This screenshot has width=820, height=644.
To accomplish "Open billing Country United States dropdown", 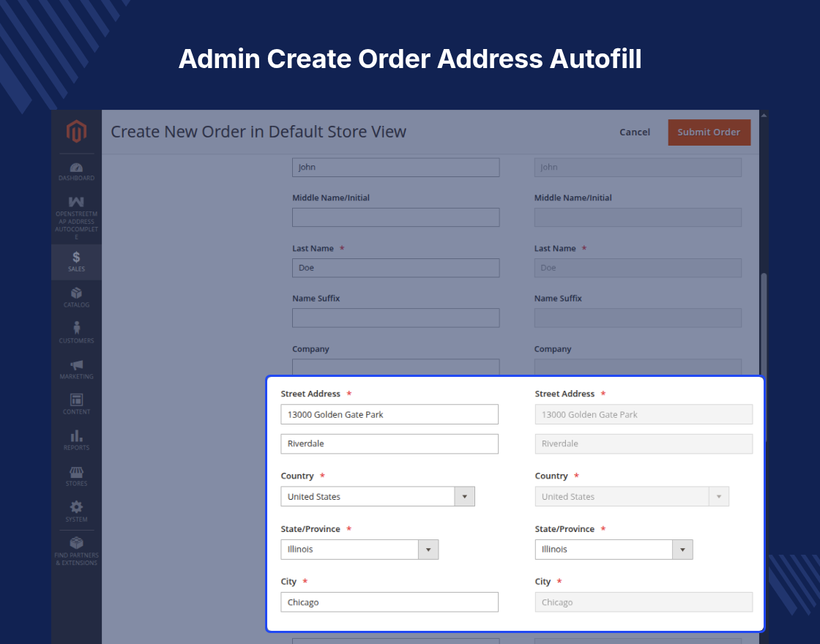I will tap(378, 497).
